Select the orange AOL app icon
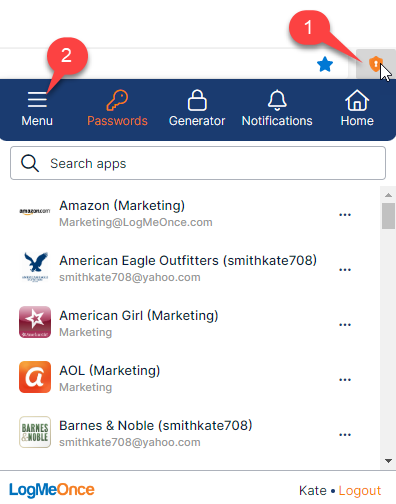Screen dimensions: 396x504 click(x=35, y=377)
